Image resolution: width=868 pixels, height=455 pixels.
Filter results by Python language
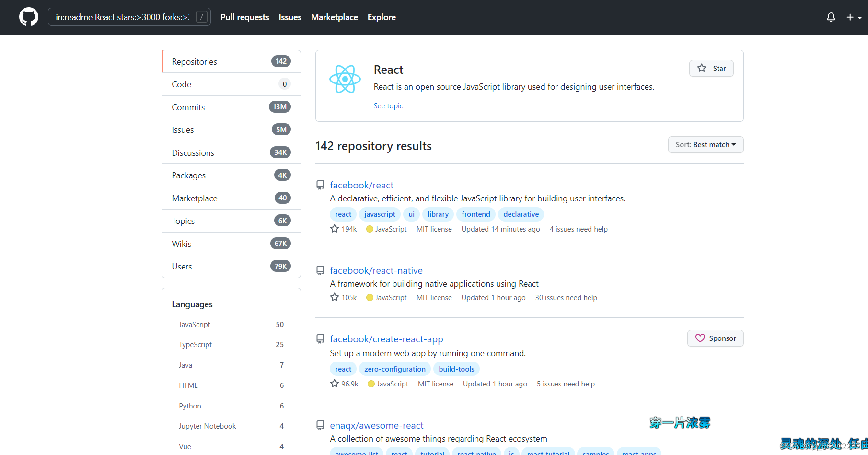pyautogui.click(x=231, y=406)
